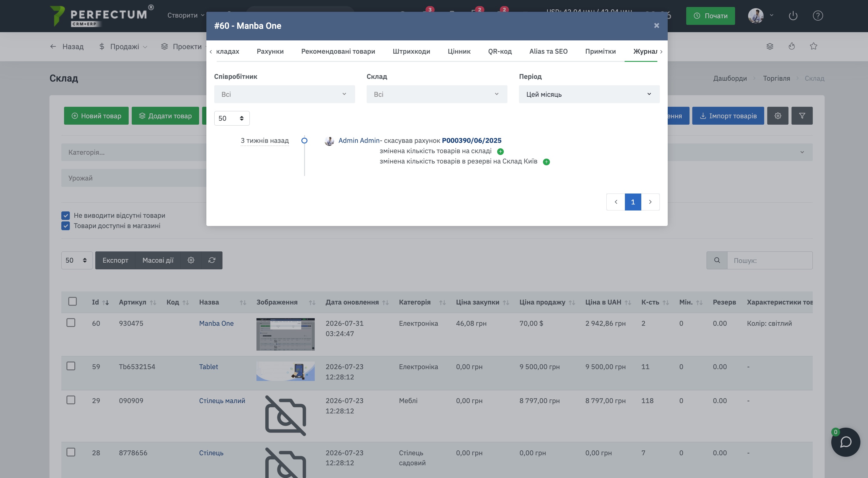Open the help question mark icon
Viewport: 868px width, 478px height.
818,16
